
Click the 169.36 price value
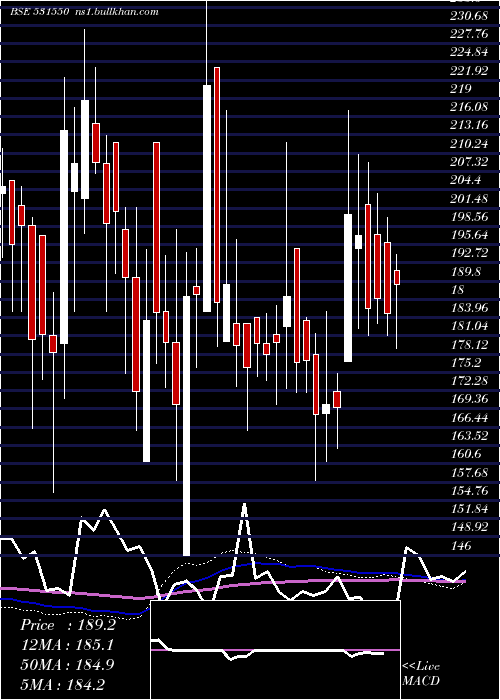(469, 399)
